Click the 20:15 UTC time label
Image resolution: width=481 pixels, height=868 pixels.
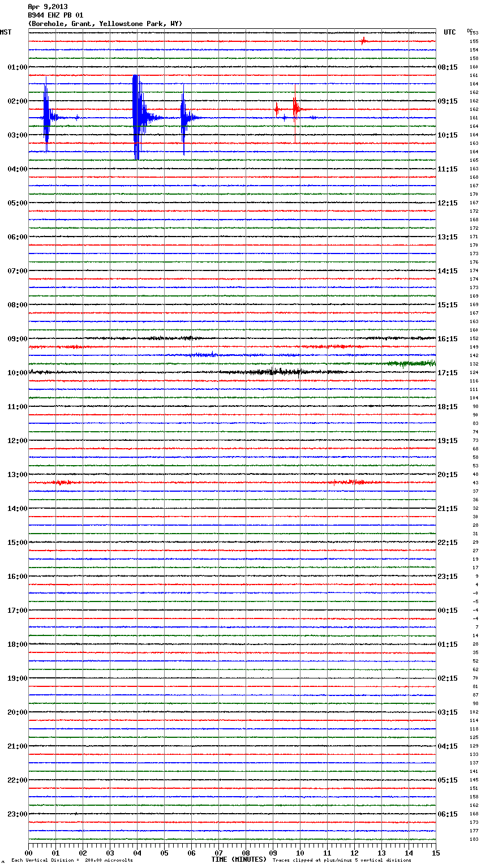pos(448,475)
